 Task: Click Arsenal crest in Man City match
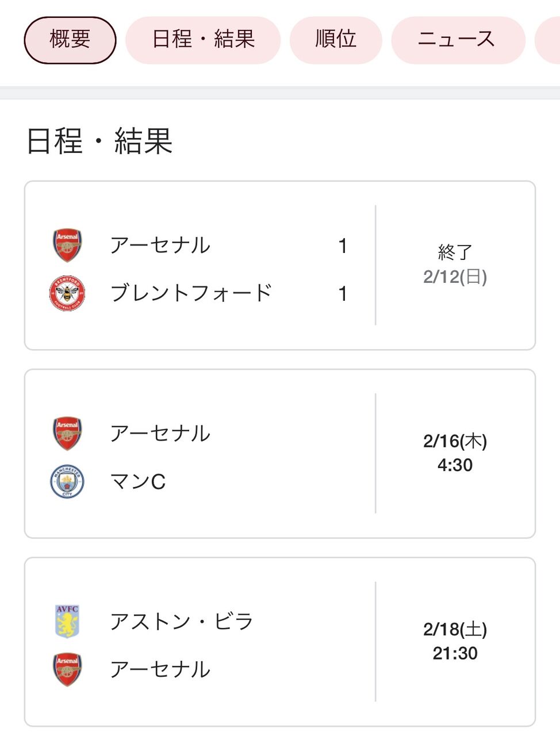point(67,434)
